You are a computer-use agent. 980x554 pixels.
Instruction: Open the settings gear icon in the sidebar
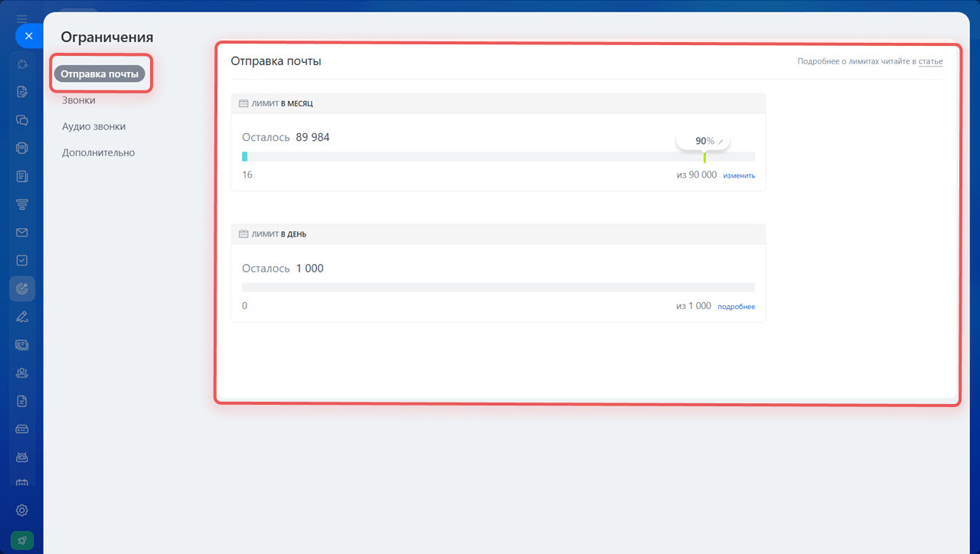(21, 510)
